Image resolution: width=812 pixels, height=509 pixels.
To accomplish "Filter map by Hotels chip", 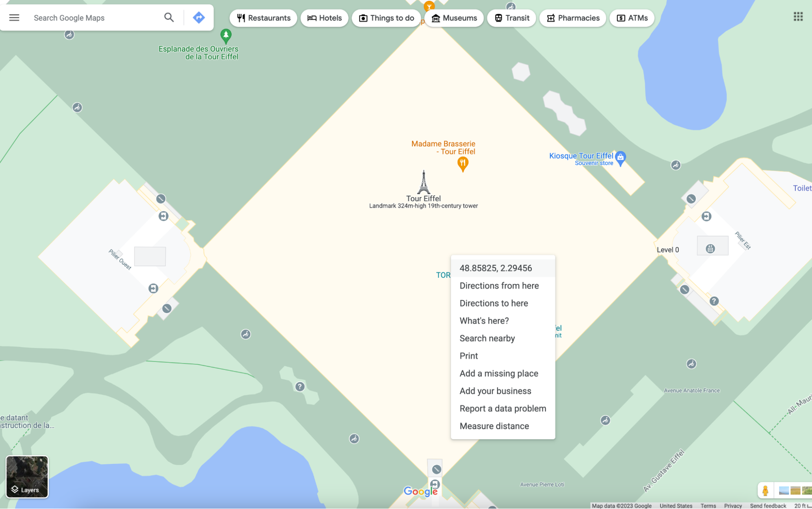I will coord(325,18).
